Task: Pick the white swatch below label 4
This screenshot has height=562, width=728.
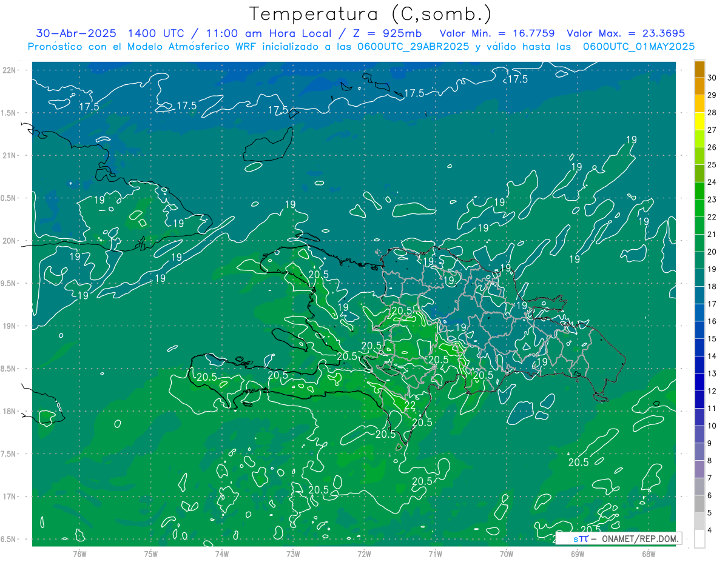Action: click(x=699, y=539)
